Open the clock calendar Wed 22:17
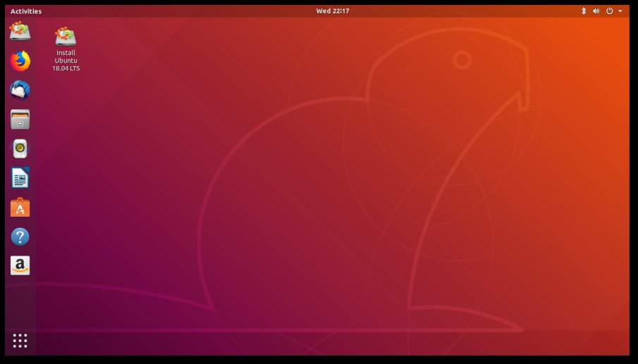This screenshot has height=364, width=638. click(x=333, y=11)
